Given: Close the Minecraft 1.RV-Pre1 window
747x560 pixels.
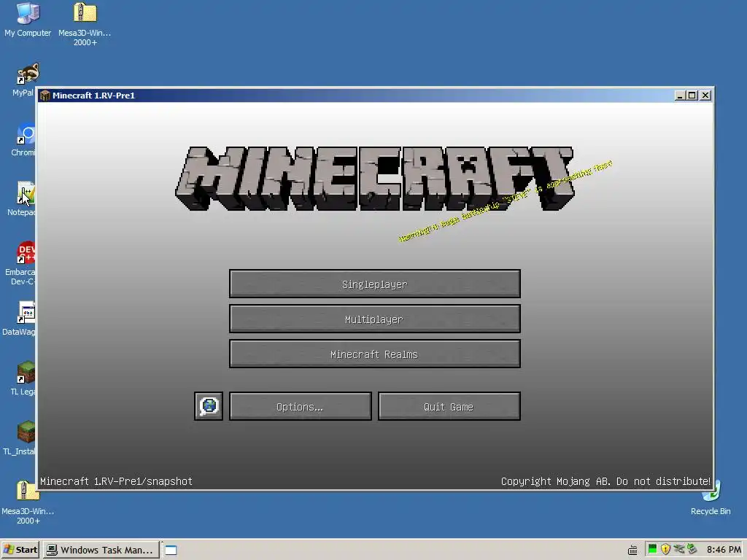Looking at the screenshot, I should coord(705,96).
